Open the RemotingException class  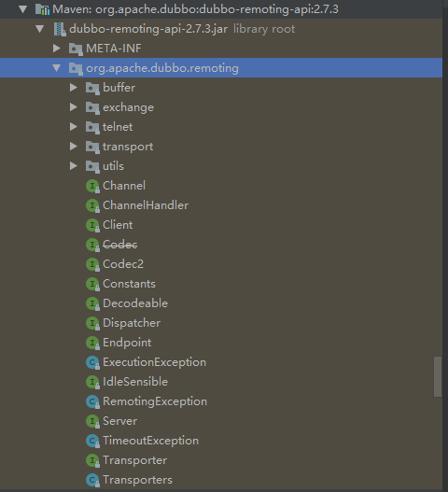click(155, 401)
